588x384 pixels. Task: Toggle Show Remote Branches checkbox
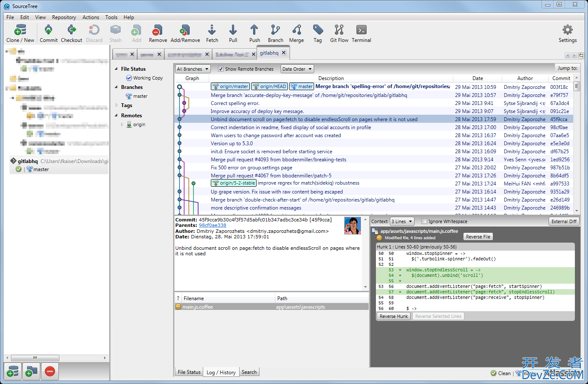221,69
